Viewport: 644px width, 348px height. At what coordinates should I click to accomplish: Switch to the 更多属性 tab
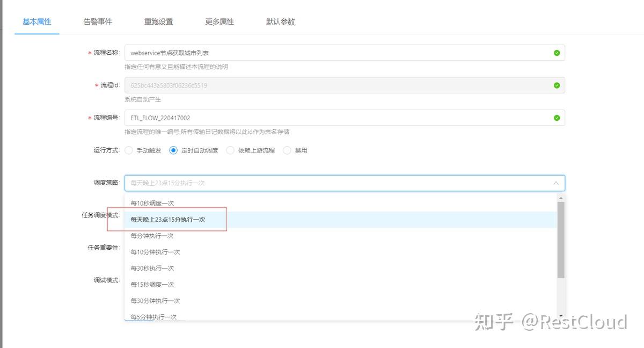click(x=219, y=21)
